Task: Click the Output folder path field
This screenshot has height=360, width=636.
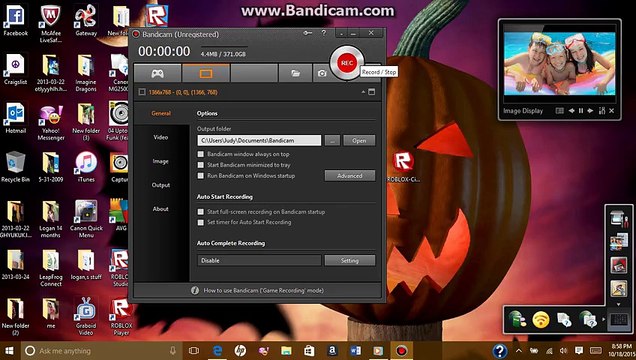Action: 259,140
